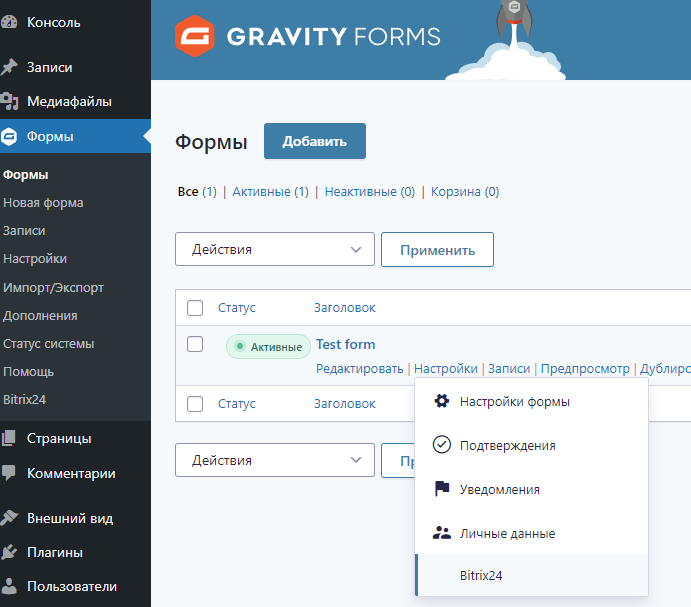The width and height of the screenshot is (691, 607).
Task: Open Пользователи menu label in sidebar
Action: pyautogui.click(x=72, y=586)
